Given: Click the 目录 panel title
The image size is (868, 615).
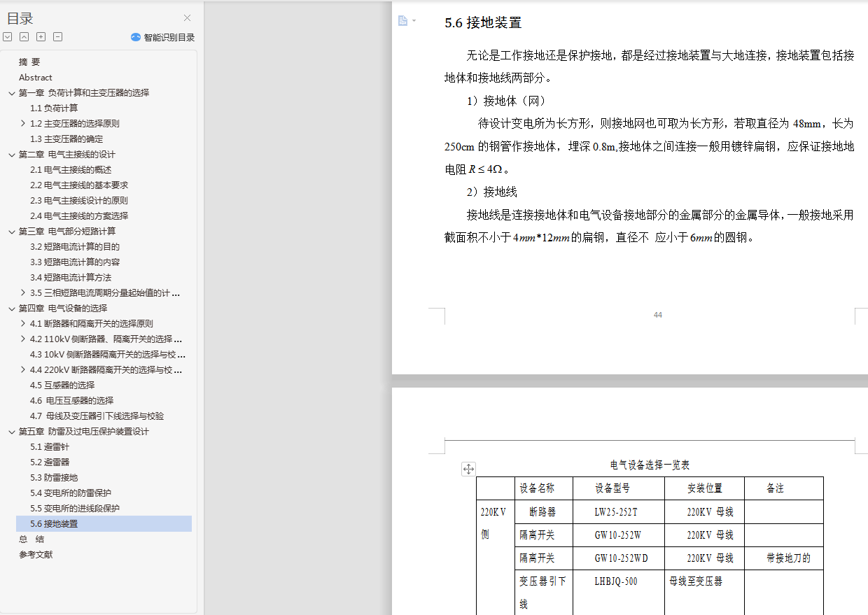Looking at the screenshot, I should coord(20,18).
